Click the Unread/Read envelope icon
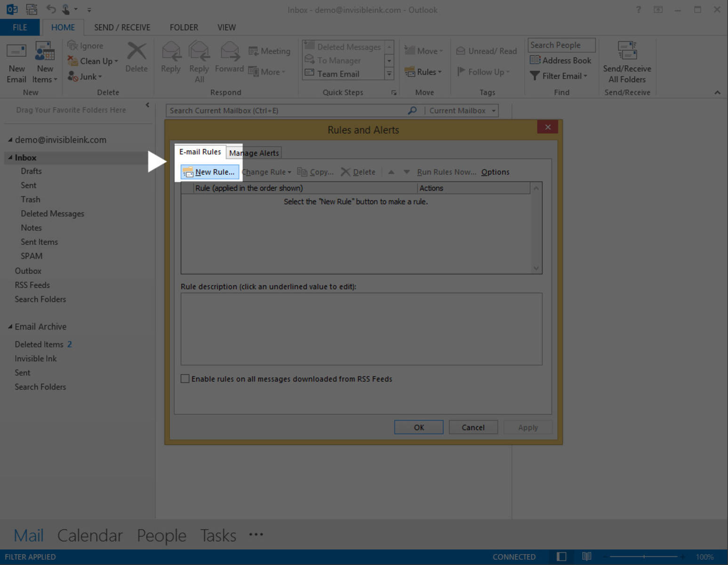This screenshot has height=565, width=728. click(x=461, y=51)
